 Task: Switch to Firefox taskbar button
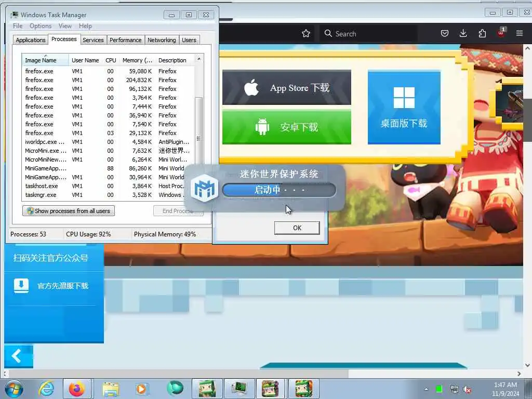(x=77, y=389)
